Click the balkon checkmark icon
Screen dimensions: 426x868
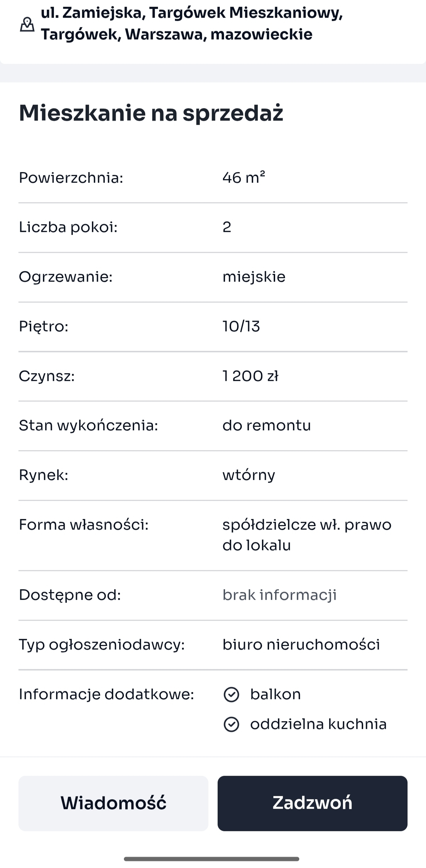[x=231, y=695]
